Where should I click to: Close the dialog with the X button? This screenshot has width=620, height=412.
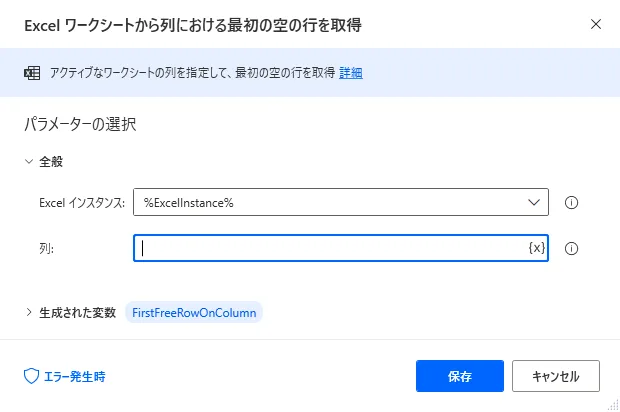[x=596, y=24]
